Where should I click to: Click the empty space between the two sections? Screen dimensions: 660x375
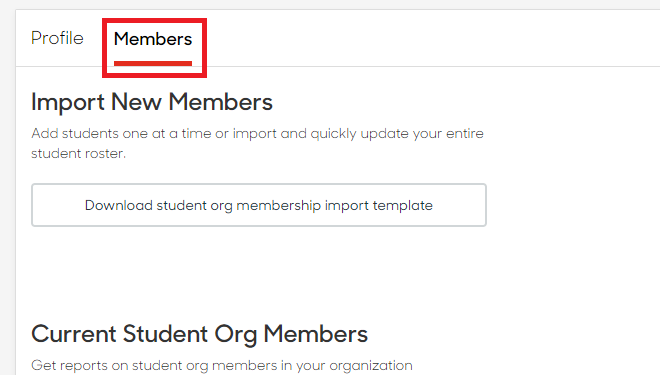[x=259, y=274]
